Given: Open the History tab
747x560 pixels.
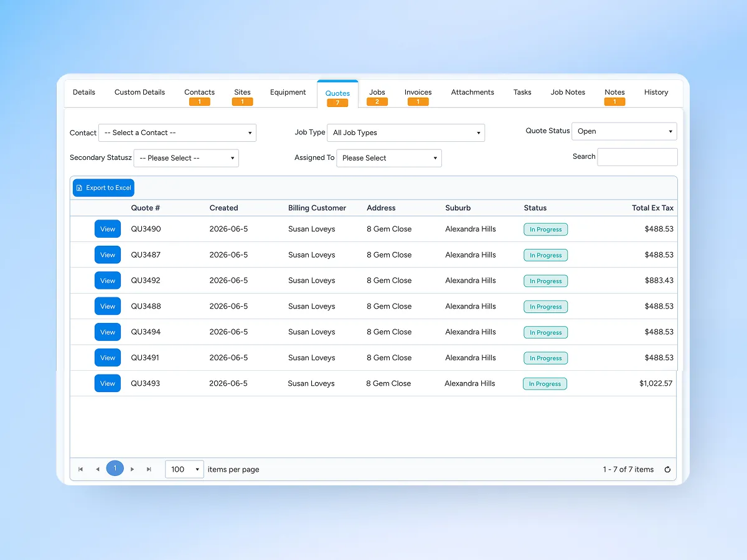Looking at the screenshot, I should (656, 92).
